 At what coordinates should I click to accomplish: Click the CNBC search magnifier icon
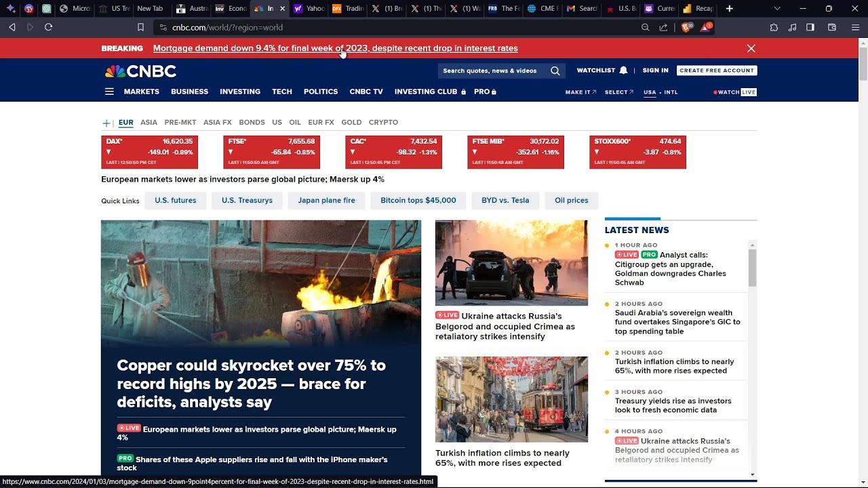click(x=555, y=70)
